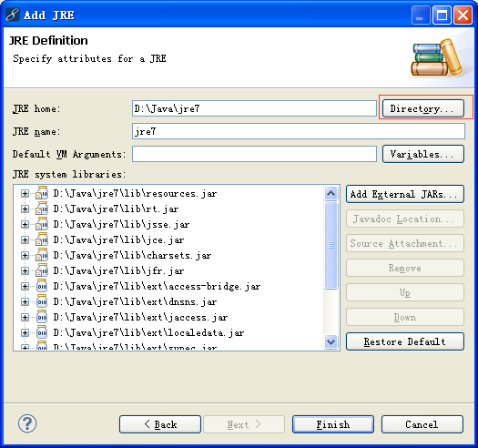The width and height of the screenshot is (478, 448).
Task: Expand the access-bridge.jar tree node
Action: pos(25,286)
